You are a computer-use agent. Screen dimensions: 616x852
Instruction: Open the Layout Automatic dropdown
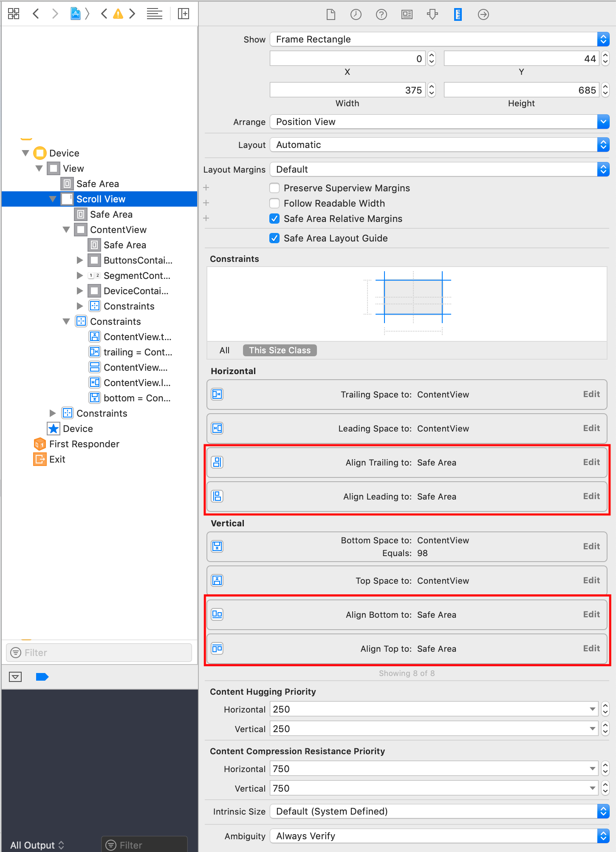coord(440,145)
